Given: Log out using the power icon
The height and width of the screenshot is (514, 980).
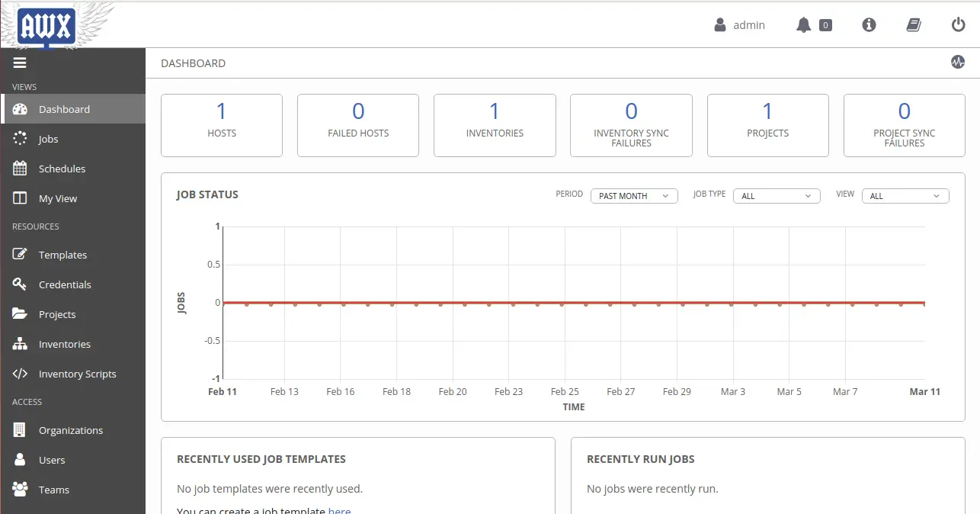Looking at the screenshot, I should tap(958, 24).
